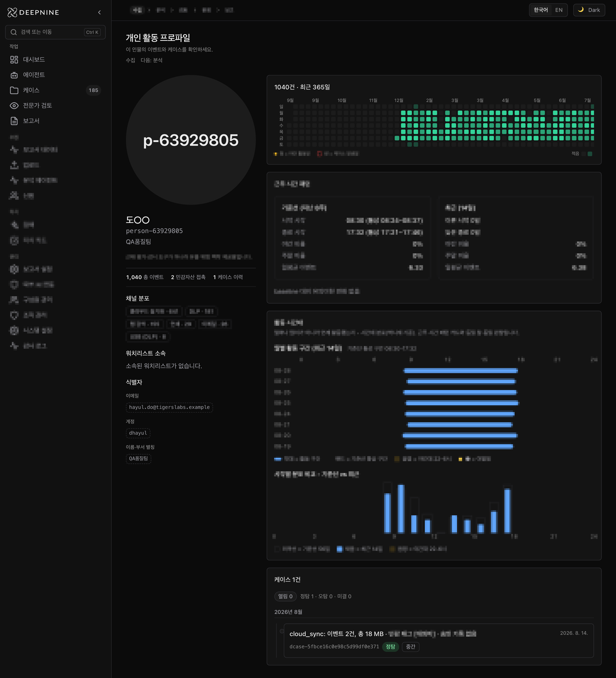The width and height of the screenshot is (616, 678).
Task: Focus the 검색 또는 이동 search field
Action: pos(56,32)
